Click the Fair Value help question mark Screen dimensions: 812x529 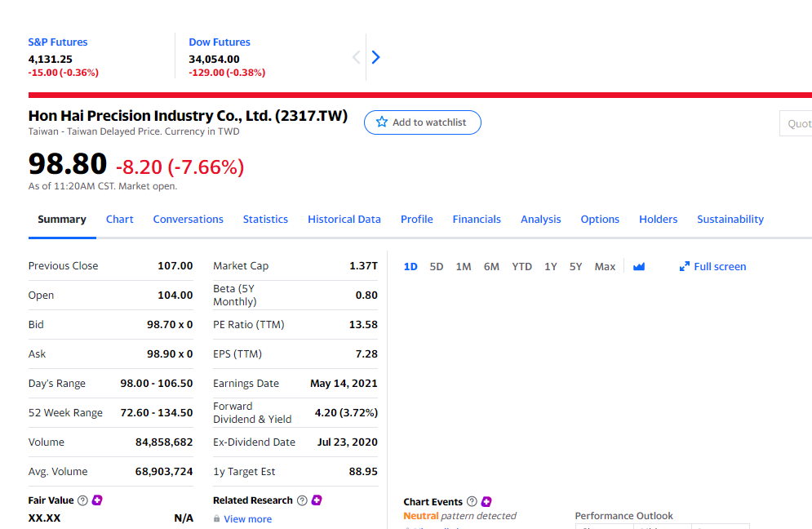82,500
